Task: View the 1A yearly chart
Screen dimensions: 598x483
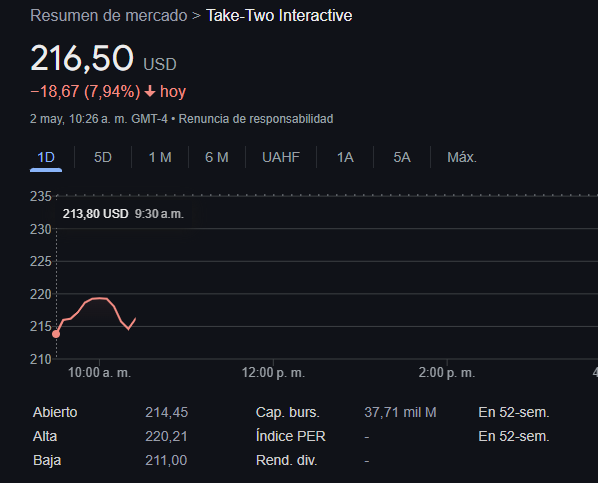Action: click(345, 157)
